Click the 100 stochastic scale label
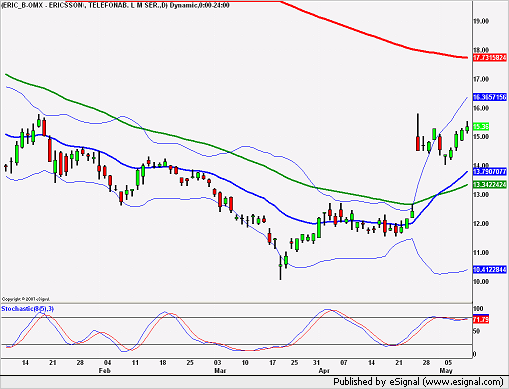Image resolution: width=509 pixels, height=389 pixels. click(x=478, y=309)
